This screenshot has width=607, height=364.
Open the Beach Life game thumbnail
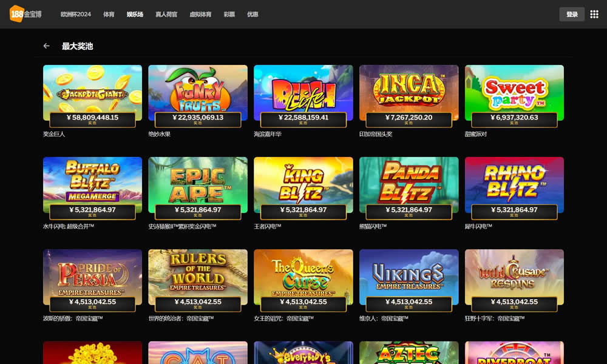303,93
